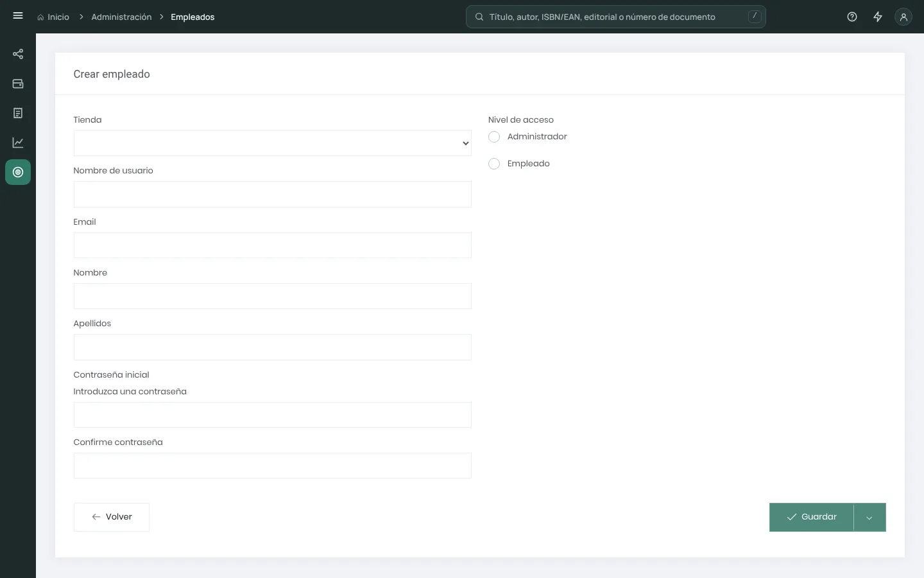Screen dimensions: 924x578
Task: Open the hamburger menu icon
Action: [x=18, y=16]
